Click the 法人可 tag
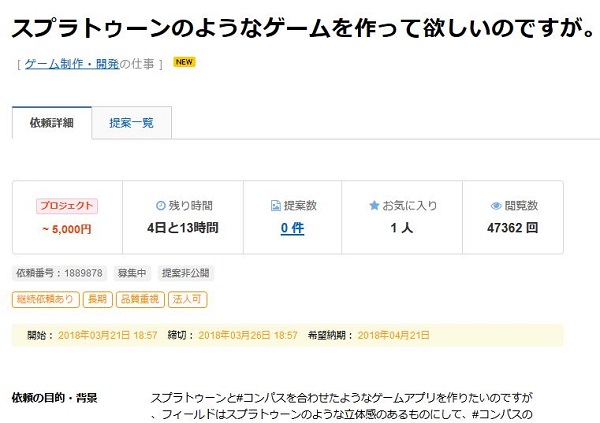This screenshot has height=423, width=600. (x=188, y=299)
